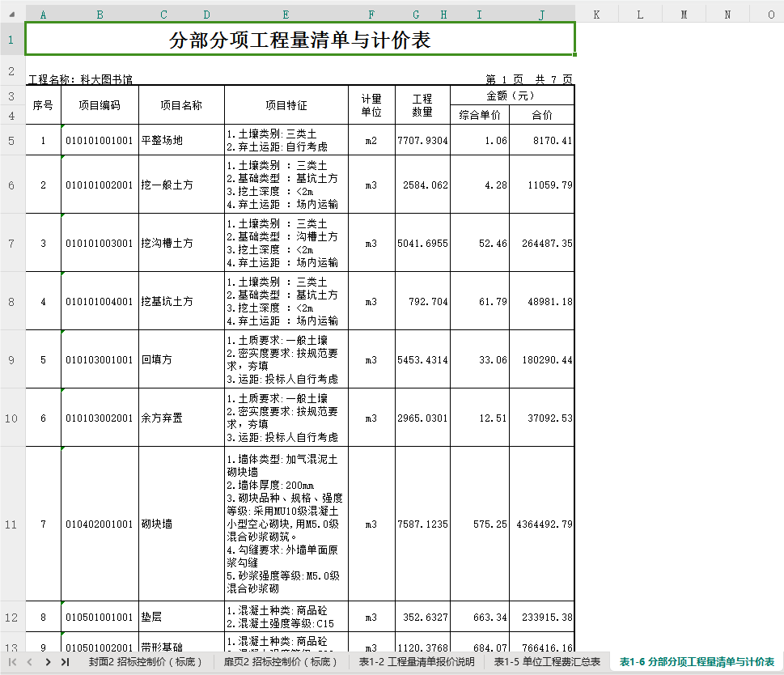Image resolution: width=784 pixels, height=675 pixels.
Task: Select quantity cell 7707.9304
Action: click(x=422, y=141)
